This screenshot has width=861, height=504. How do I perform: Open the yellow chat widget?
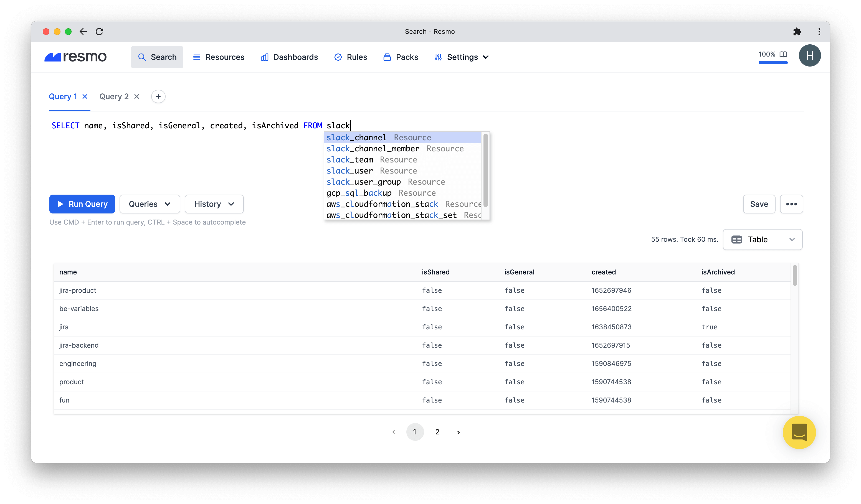(799, 432)
